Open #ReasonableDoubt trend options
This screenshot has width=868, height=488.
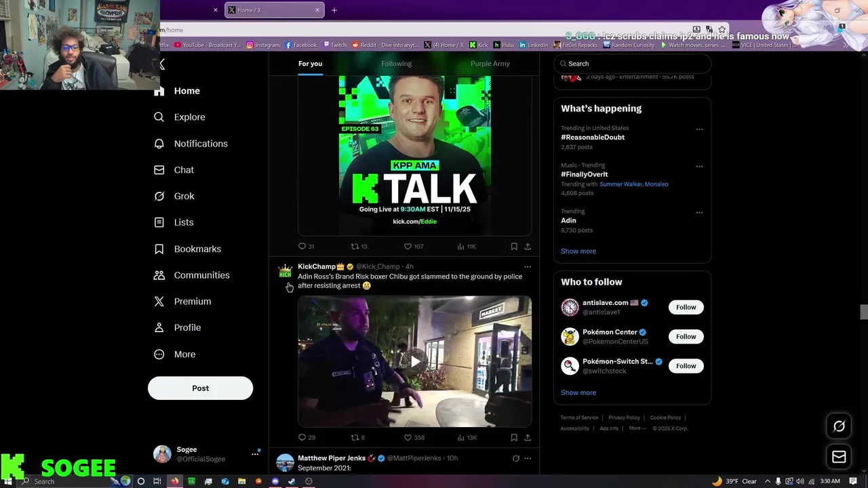tap(699, 129)
